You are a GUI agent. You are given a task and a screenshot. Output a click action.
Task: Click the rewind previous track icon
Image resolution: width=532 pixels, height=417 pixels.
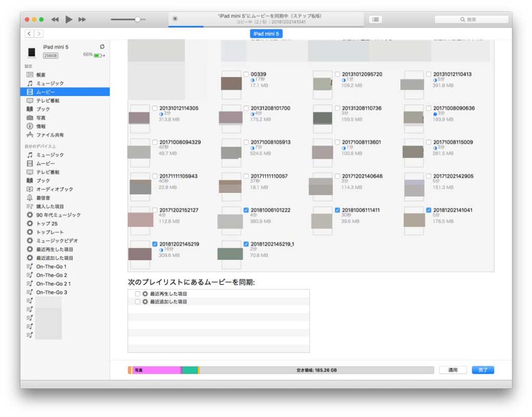point(55,19)
